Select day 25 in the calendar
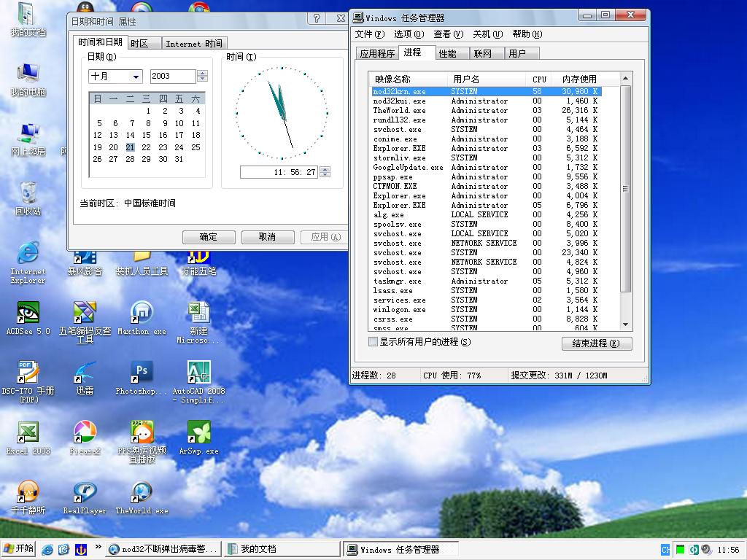Image resolution: width=747 pixels, height=560 pixels. click(196, 147)
